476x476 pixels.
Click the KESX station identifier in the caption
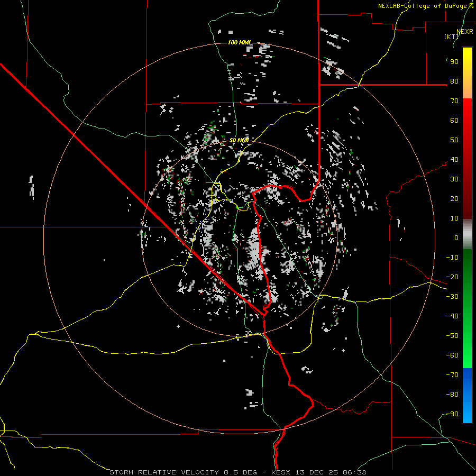tap(281, 472)
